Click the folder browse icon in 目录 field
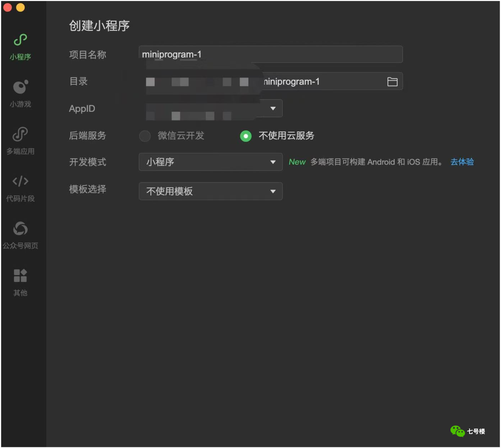 (393, 82)
